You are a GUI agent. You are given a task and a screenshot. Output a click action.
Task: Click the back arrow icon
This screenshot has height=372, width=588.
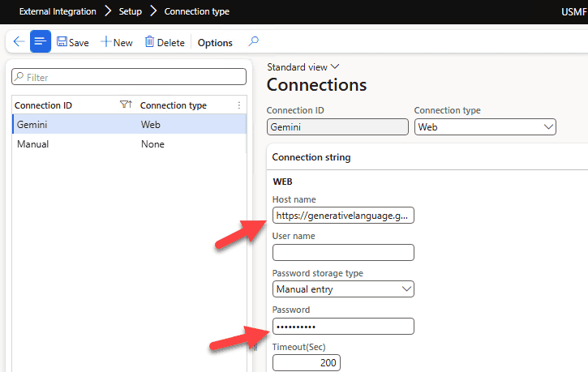pyautogui.click(x=19, y=42)
